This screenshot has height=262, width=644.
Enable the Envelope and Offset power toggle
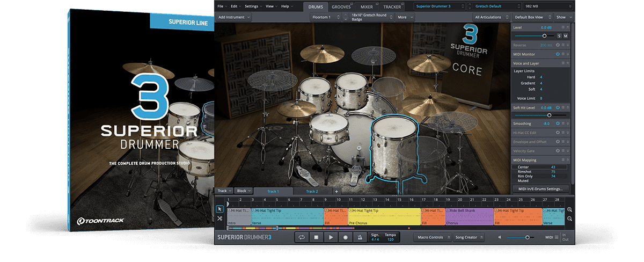558,142
